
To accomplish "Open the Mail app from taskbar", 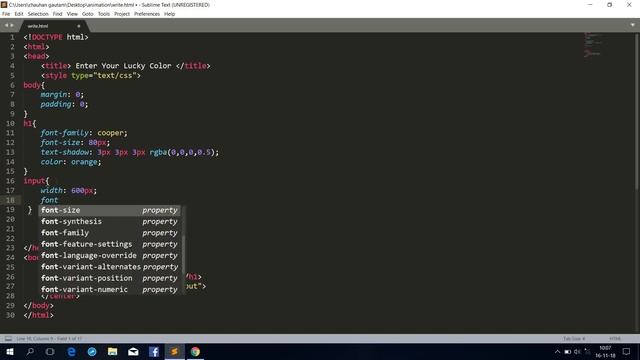I will 133,351.
